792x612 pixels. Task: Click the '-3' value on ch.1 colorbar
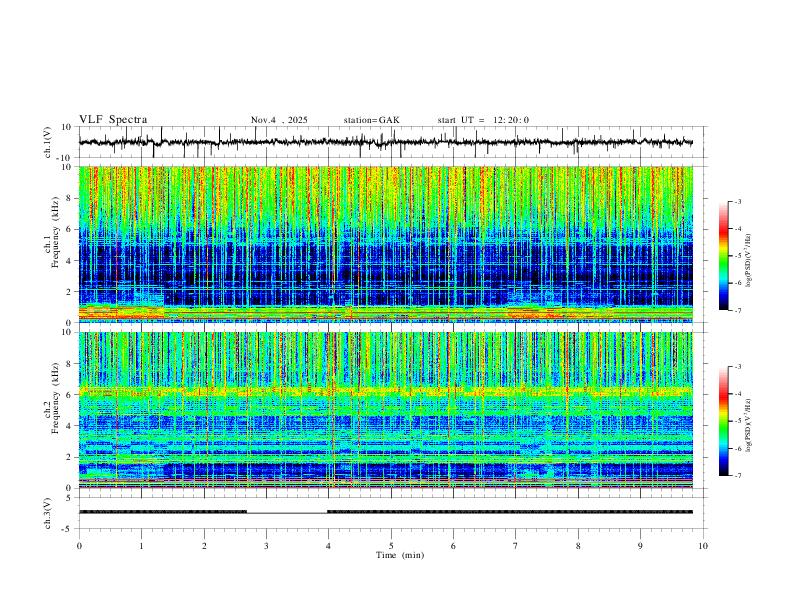pyautogui.click(x=737, y=201)
